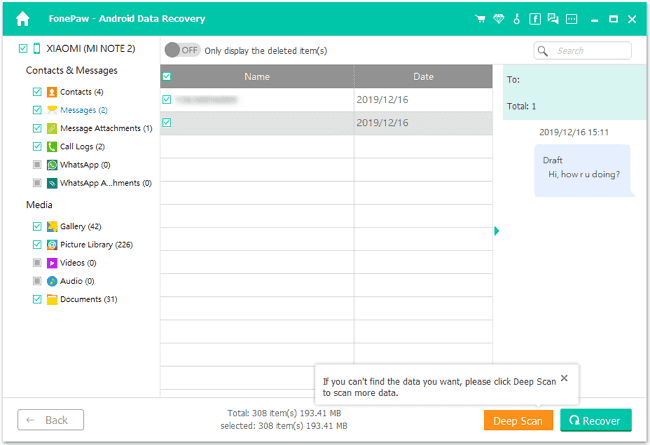Switch on Only display the deleted items

(x=182, y=50)
